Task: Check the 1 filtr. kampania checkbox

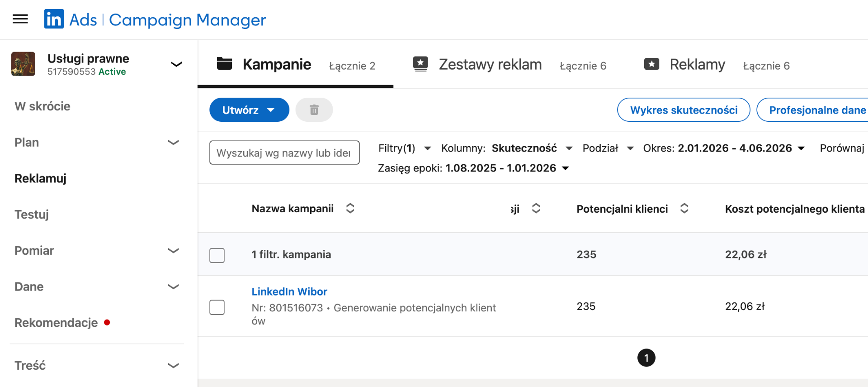Action: pyautogui.click(x=217, y=255)
